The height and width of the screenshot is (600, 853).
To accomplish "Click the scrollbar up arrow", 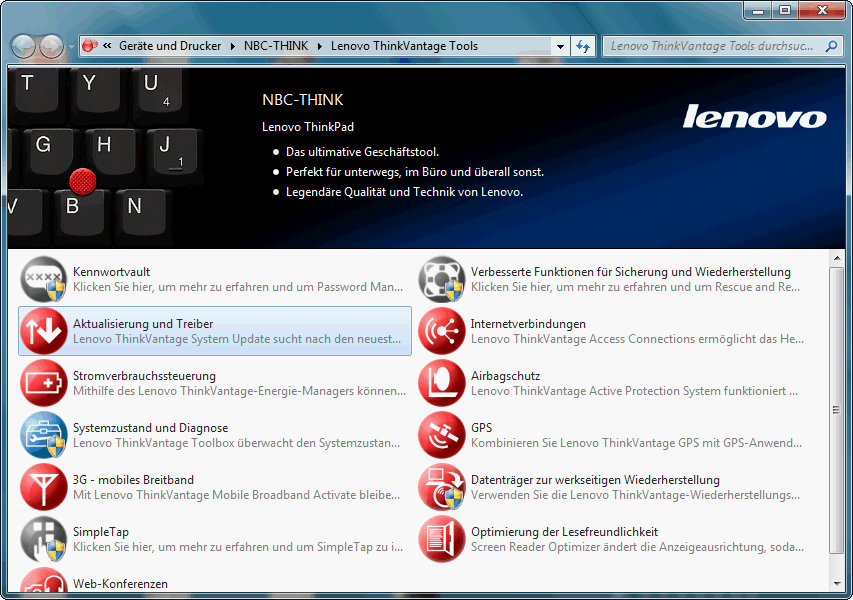I will pyautogui.click(x=837, y=258).
